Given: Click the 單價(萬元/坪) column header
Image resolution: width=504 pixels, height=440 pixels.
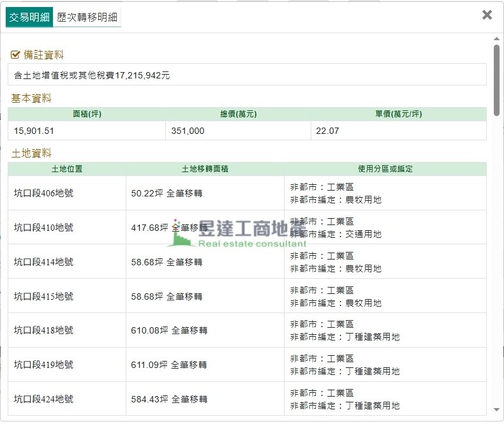Looking at the screenshot, I should tap(398, 114).
